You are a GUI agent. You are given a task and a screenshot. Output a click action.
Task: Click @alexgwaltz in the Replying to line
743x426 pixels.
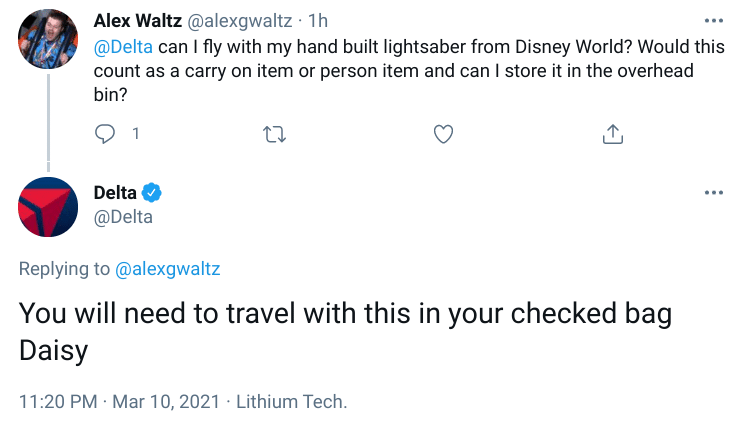pos(168,268)
